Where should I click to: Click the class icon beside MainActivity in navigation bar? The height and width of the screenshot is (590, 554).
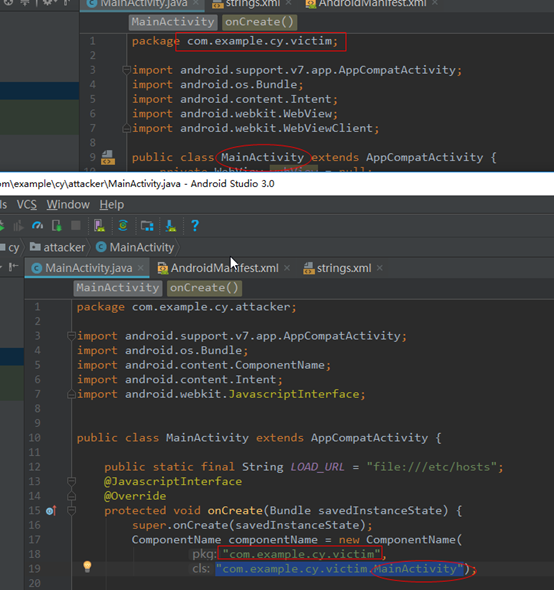pos(101,247)
